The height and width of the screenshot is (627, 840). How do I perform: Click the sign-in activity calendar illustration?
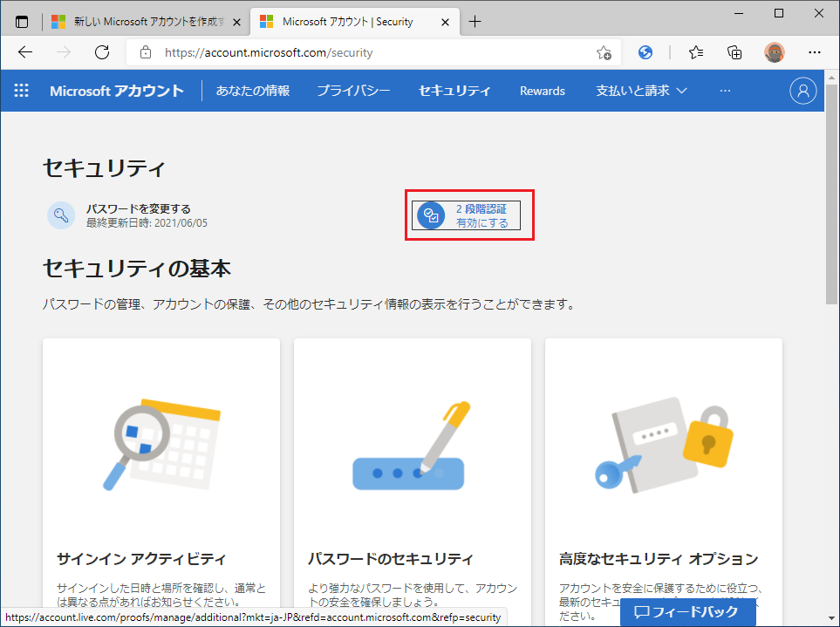click(161, 444)
